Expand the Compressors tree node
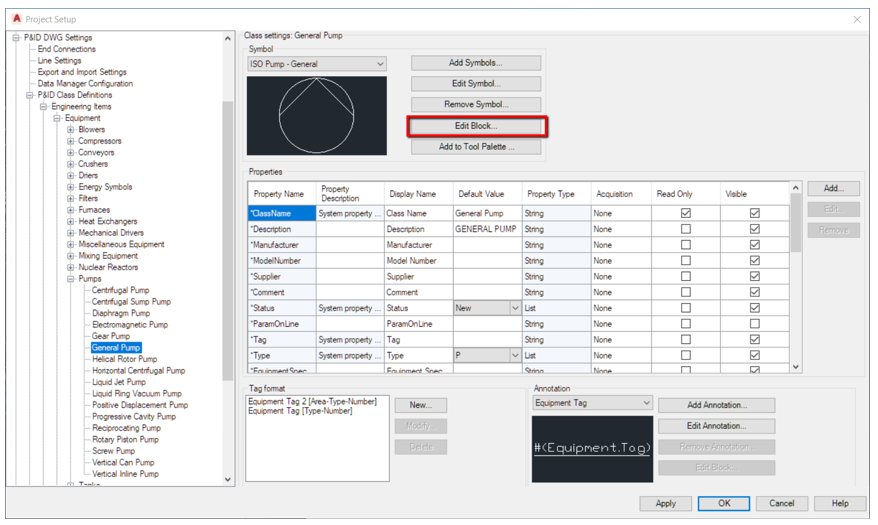This screenshot has width=878, height=525. (x=71, y=141)
